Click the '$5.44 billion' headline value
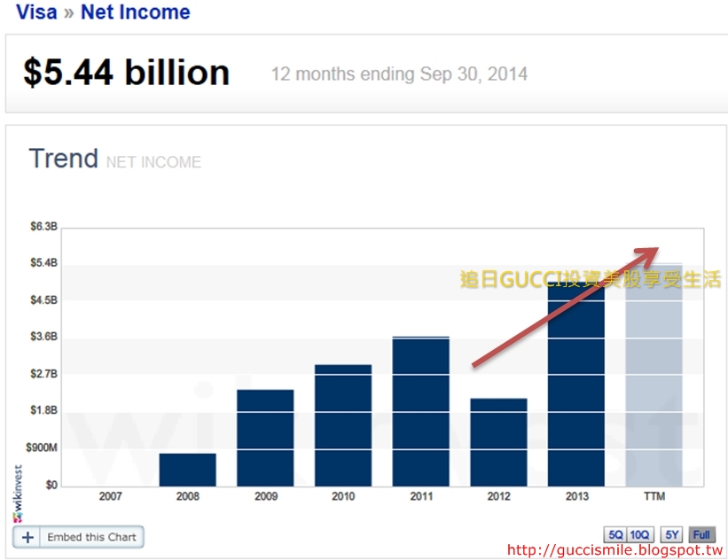The width and height of the screenshot is (728, 560). (x=127, y=73)
